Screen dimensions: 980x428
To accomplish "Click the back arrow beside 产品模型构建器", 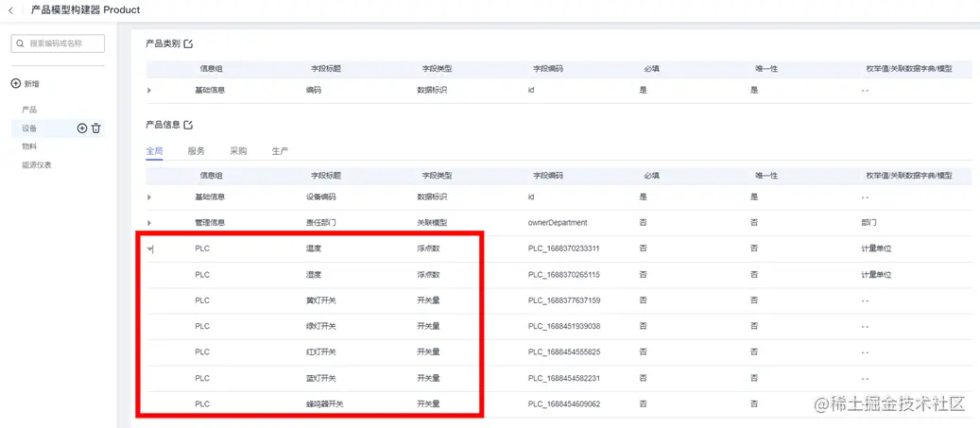I will [10, 10].
